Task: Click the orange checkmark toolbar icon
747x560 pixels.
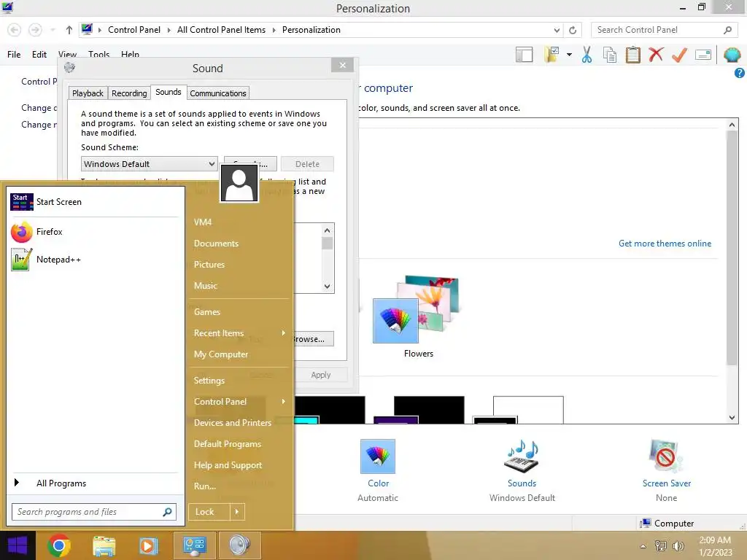Action: point(679,55)
